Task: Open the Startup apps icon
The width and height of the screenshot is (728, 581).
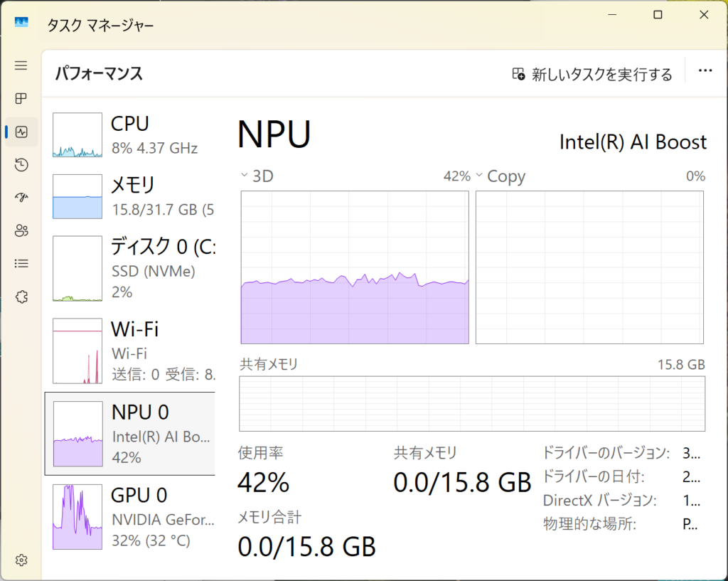Action: pyautogui.click(x=21, y=198)
